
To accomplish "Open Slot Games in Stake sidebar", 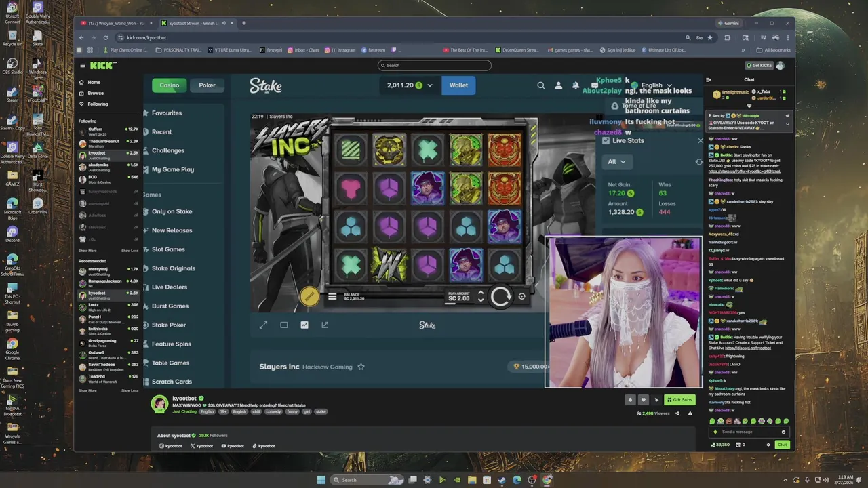I will 168,249.
